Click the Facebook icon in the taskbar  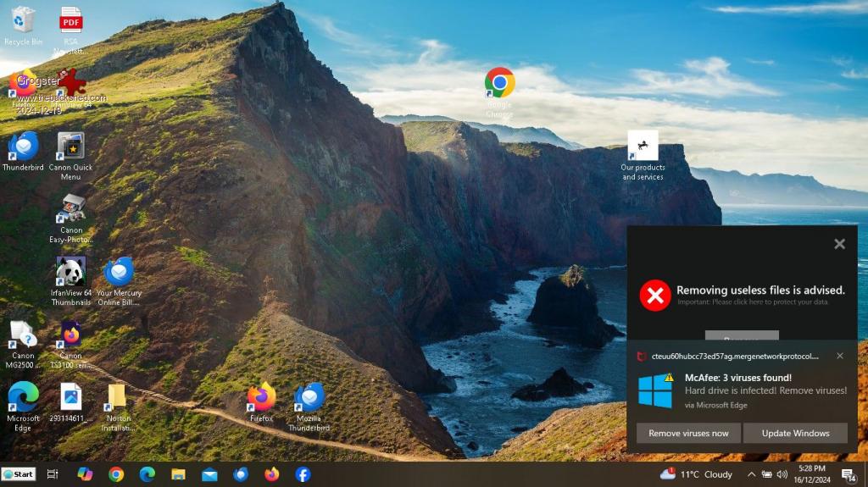(303, 474)
